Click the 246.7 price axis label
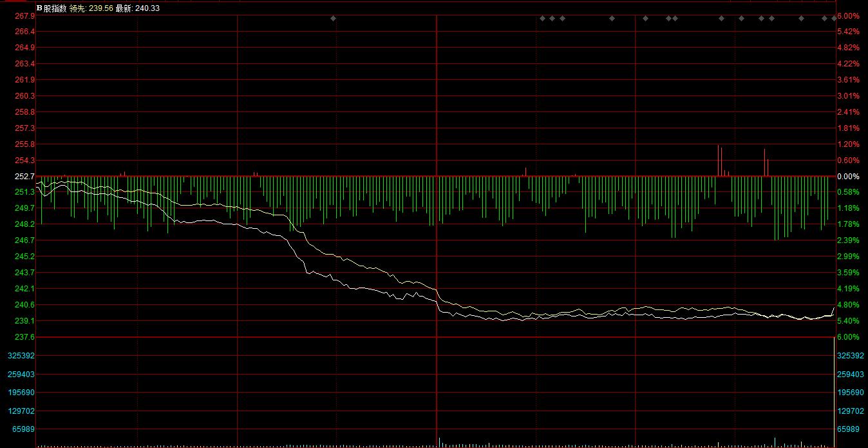This screenshot has height=448, width=868. tap(24, 240)
